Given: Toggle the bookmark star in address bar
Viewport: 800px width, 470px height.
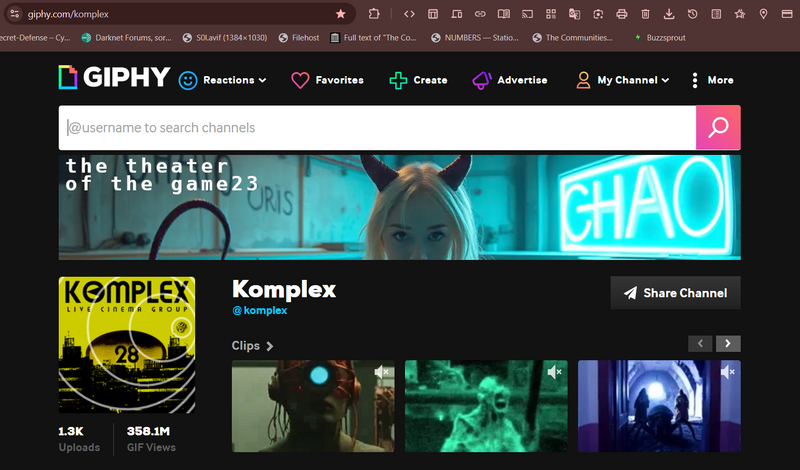Looking at the screenshot, I should [x=341, y=14].
